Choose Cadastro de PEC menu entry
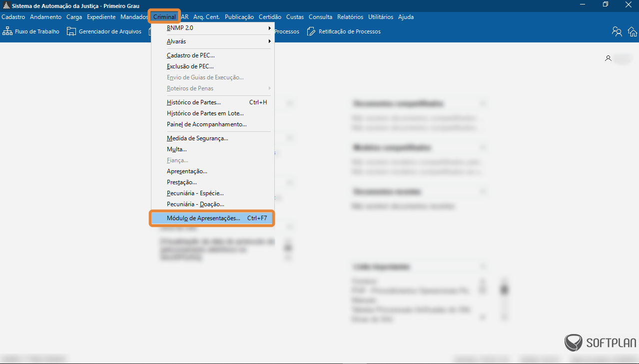The height and width of the screenshot is (364, 639). pos(212,55)
